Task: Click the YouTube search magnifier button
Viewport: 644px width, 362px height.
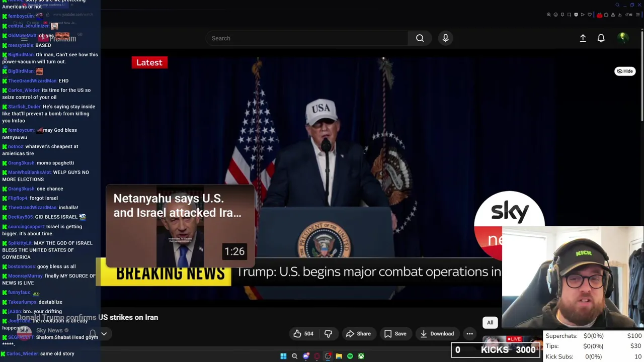Action: (x=420, y=38)
